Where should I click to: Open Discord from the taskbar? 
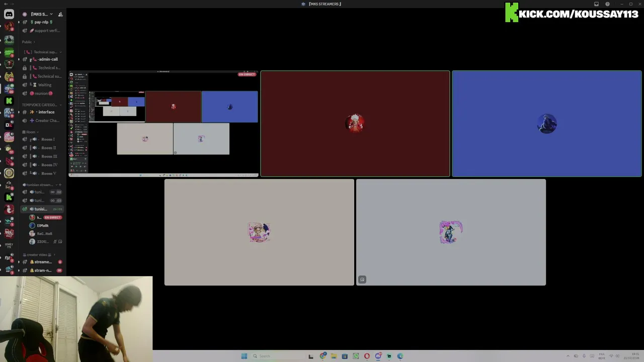pos(378,356)
